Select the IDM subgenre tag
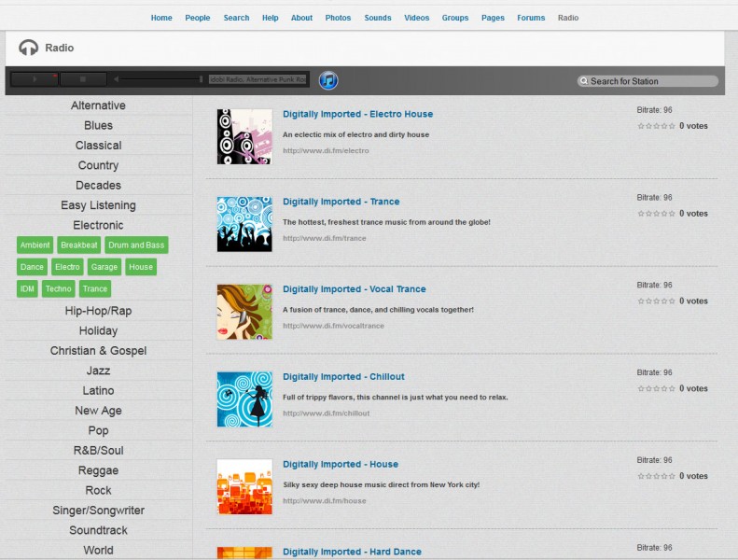The width and height of the screenshot is (738, 560). coord(27,288)
